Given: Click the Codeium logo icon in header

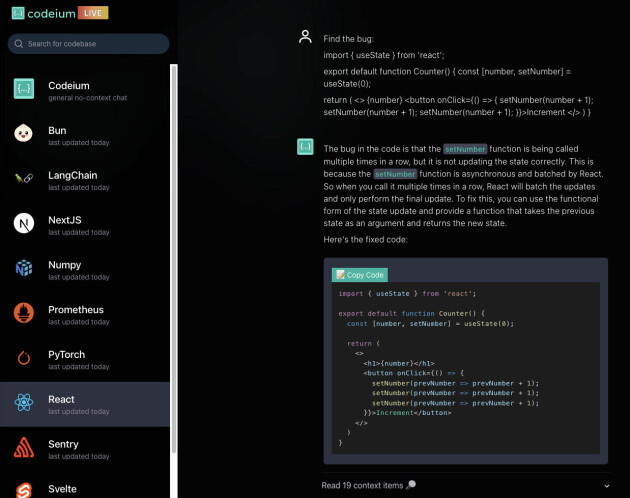Looking at the screenshot, I should [x=18, y=13].
